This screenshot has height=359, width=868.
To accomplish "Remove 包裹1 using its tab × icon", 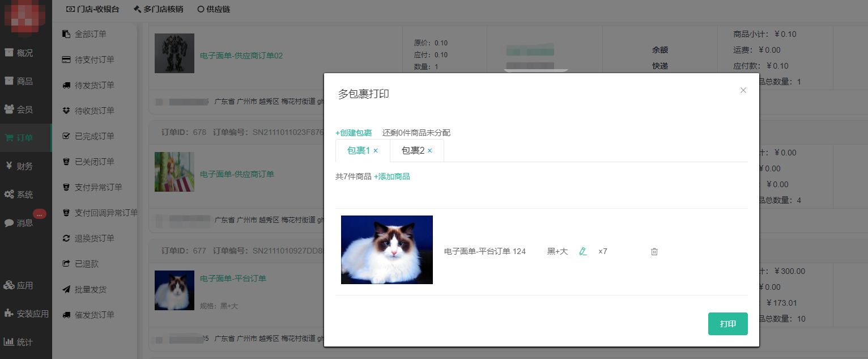I will pyautogui.click(x=376, y=151).
